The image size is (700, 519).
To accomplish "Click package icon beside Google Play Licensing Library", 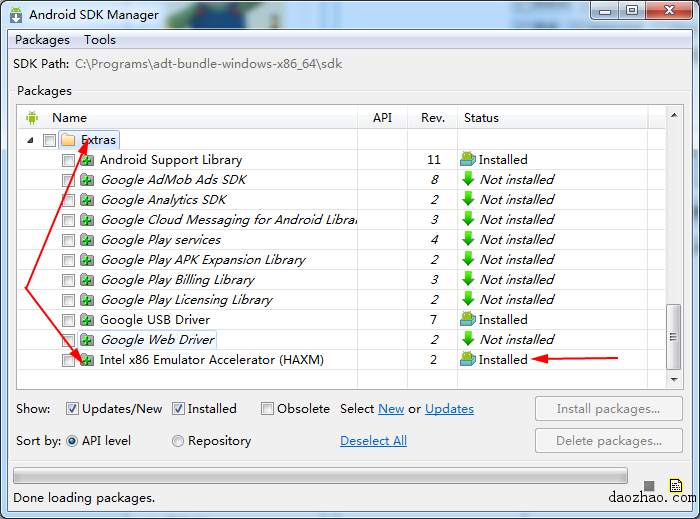I will tap(87, 300).
